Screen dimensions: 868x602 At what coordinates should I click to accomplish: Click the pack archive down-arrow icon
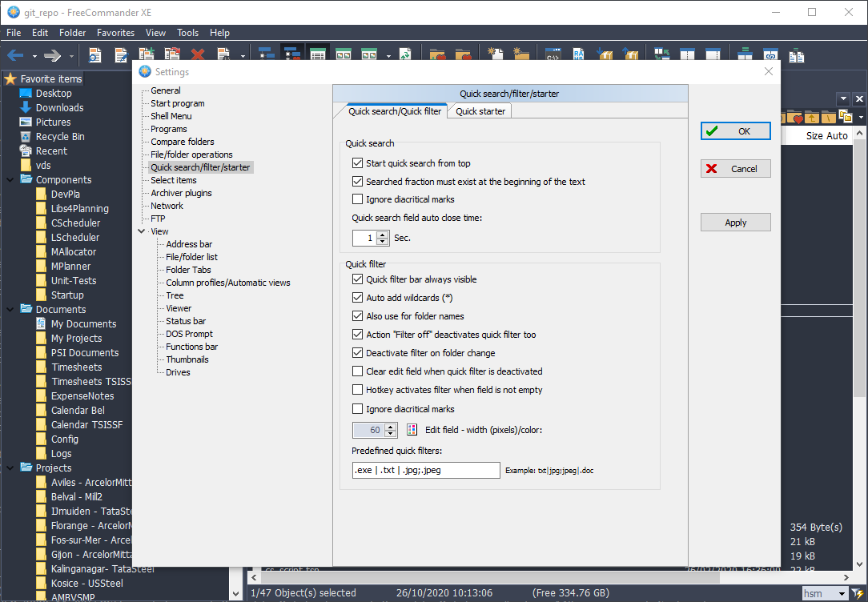[605, 54]
